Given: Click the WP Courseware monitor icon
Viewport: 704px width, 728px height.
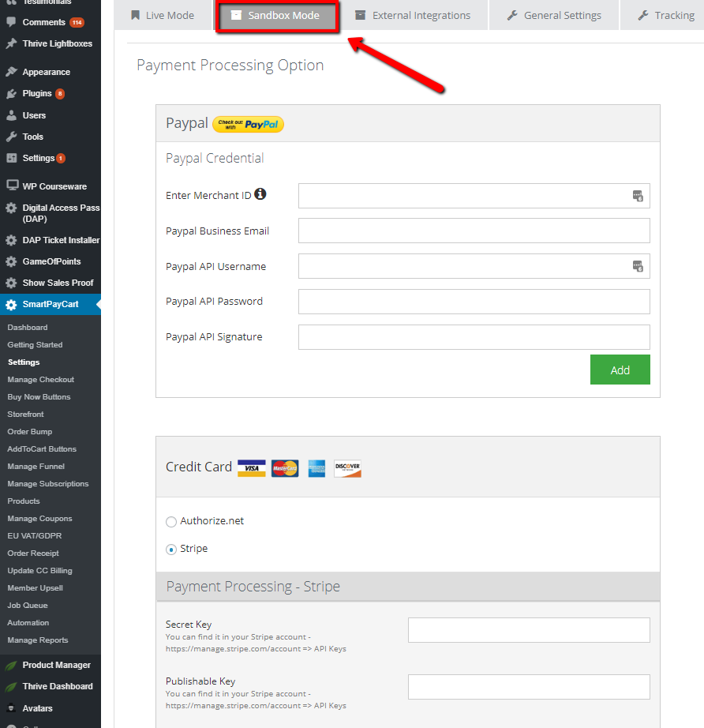Looking at the screenshot, I should click(13, 186).
